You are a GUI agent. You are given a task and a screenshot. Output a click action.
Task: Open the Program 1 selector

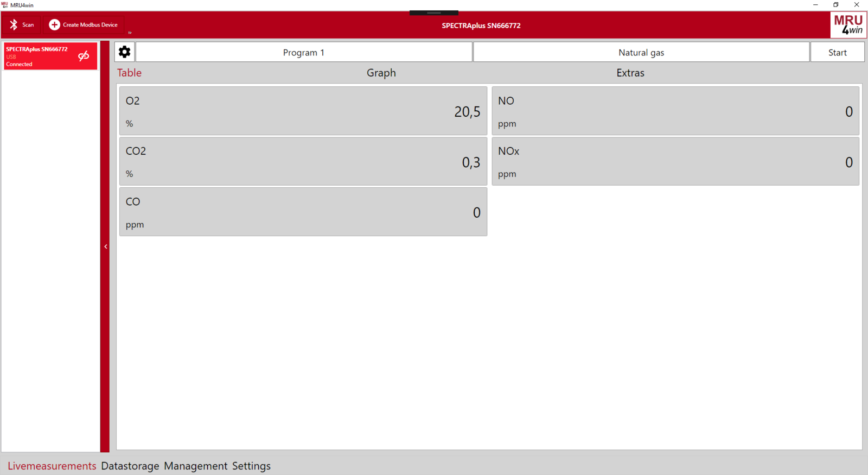[x=304, y=53]
